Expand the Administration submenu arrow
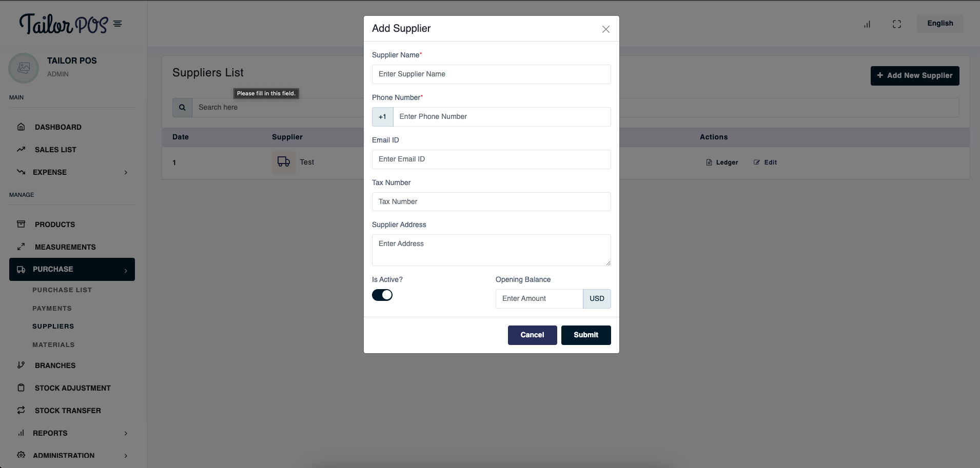This screenshot has height=468, width=980. [126, 456]
